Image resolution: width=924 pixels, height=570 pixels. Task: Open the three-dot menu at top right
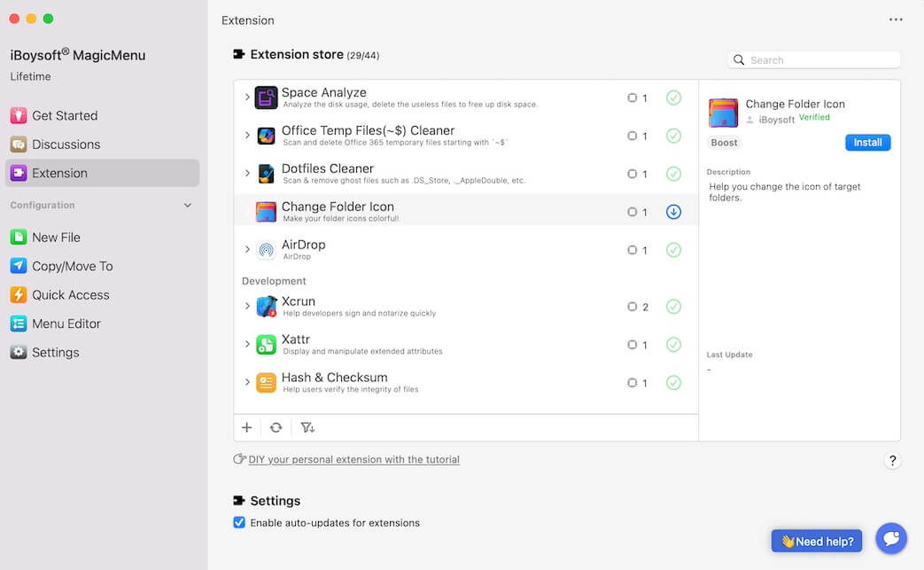(x=896, y=20)
